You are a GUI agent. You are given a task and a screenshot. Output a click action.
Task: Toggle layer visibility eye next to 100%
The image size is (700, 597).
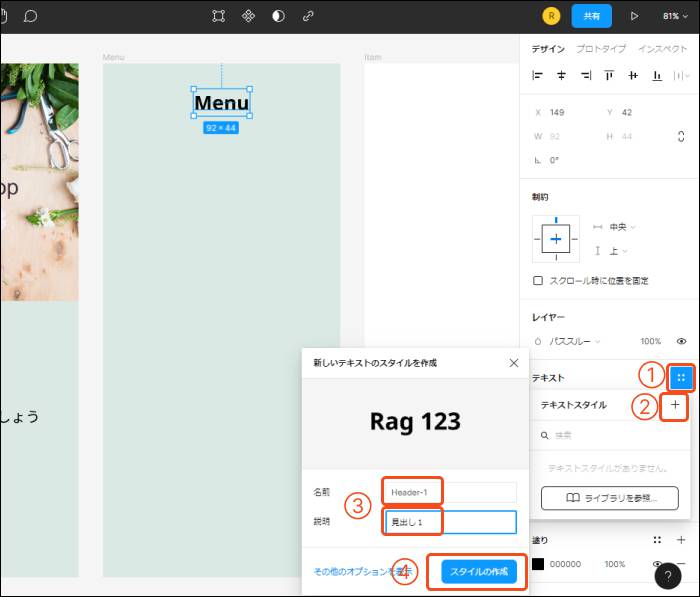[681, 341]
